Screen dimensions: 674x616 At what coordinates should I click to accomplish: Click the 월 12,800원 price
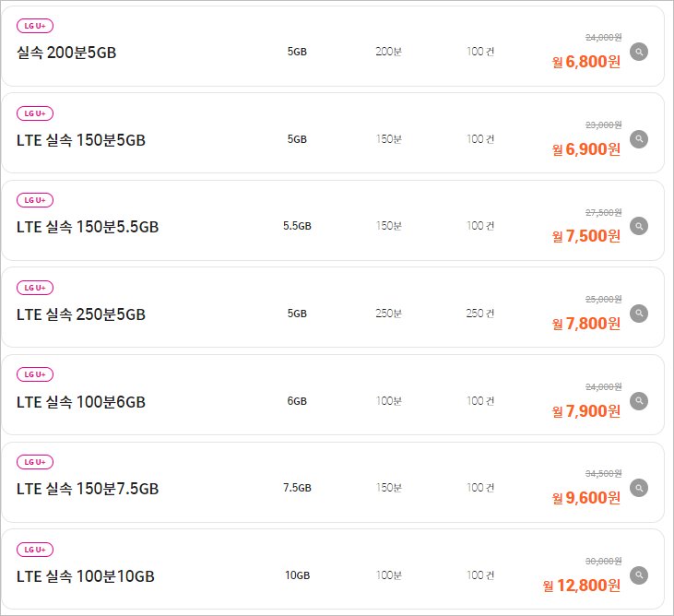[582, 586]
